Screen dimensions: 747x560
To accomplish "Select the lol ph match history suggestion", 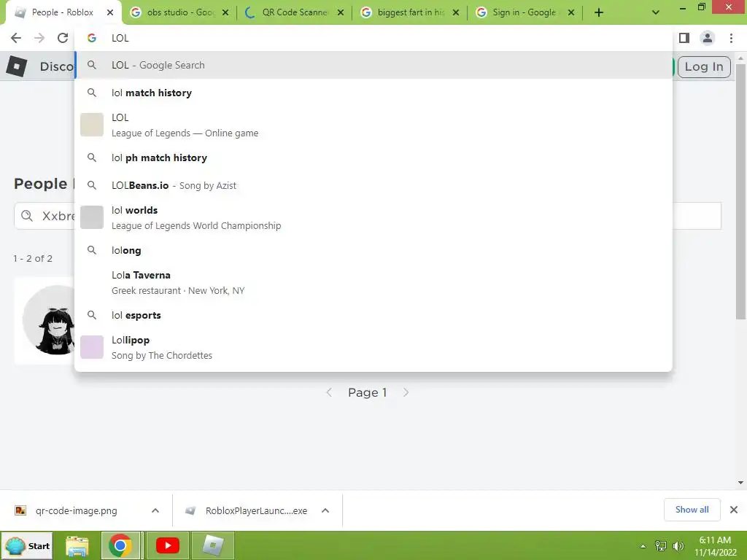I will tap(373, 157).
